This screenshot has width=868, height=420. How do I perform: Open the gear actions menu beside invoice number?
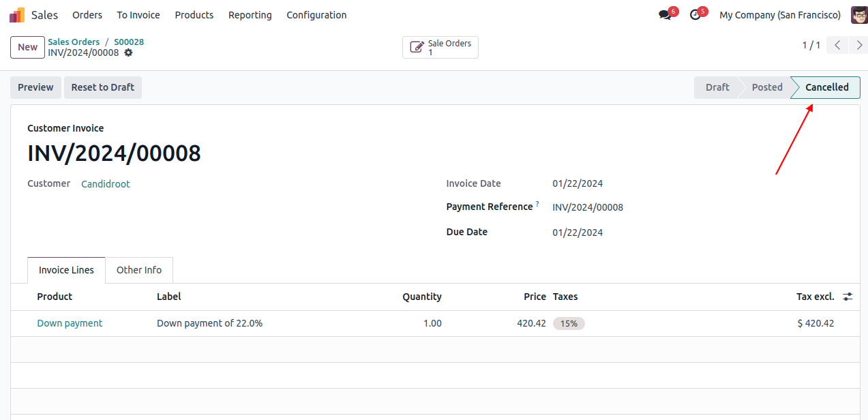pos(128,52)
